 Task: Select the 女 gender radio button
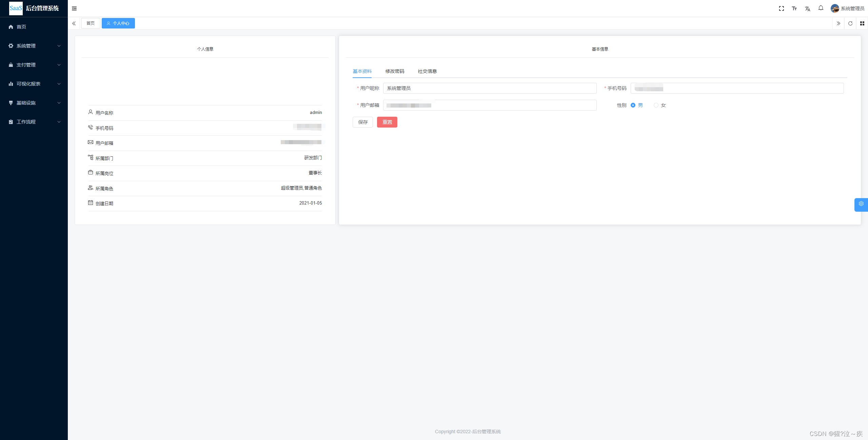coord(656,105)
